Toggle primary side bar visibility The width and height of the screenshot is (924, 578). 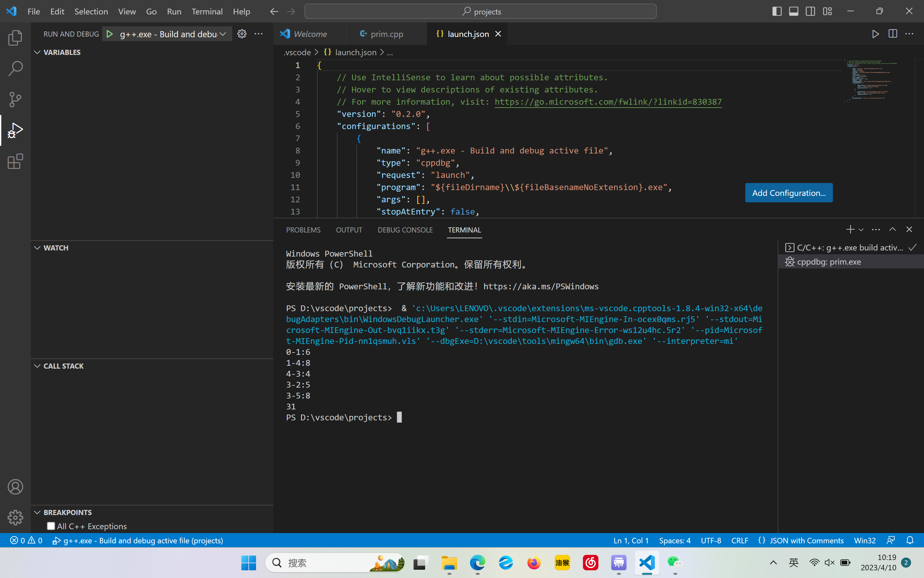(777, 12)
